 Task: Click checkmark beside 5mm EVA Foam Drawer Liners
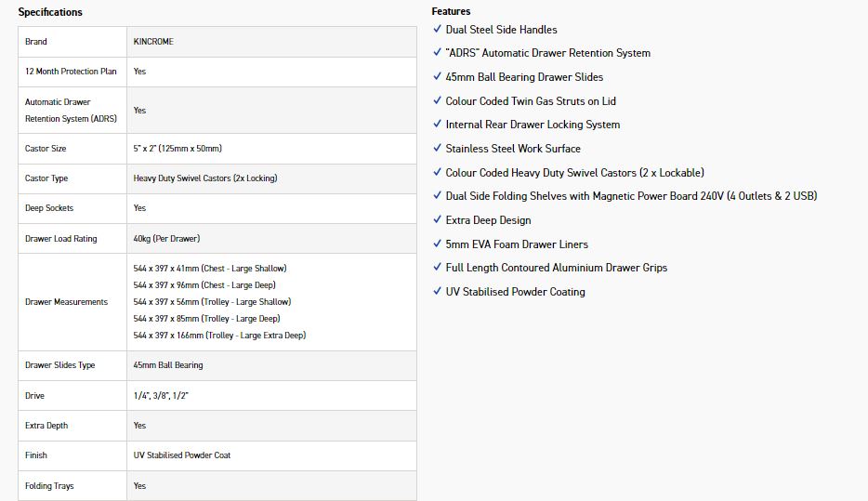click(x=437, y=244)
